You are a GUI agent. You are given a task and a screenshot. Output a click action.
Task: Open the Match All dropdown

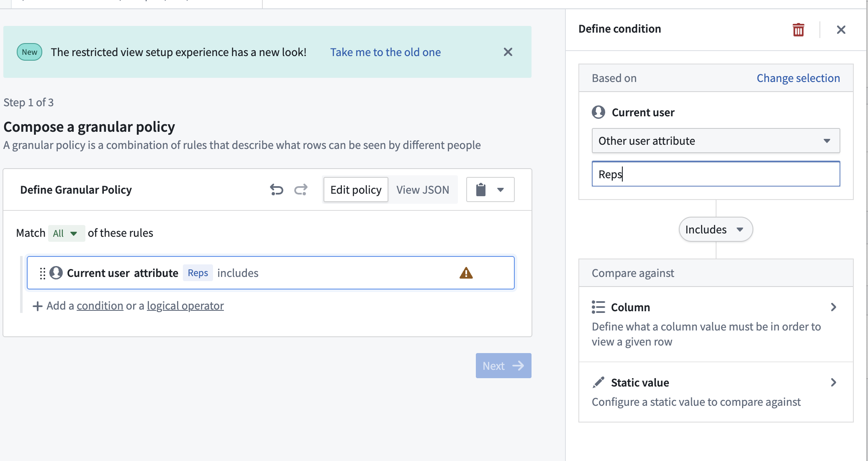66,233
